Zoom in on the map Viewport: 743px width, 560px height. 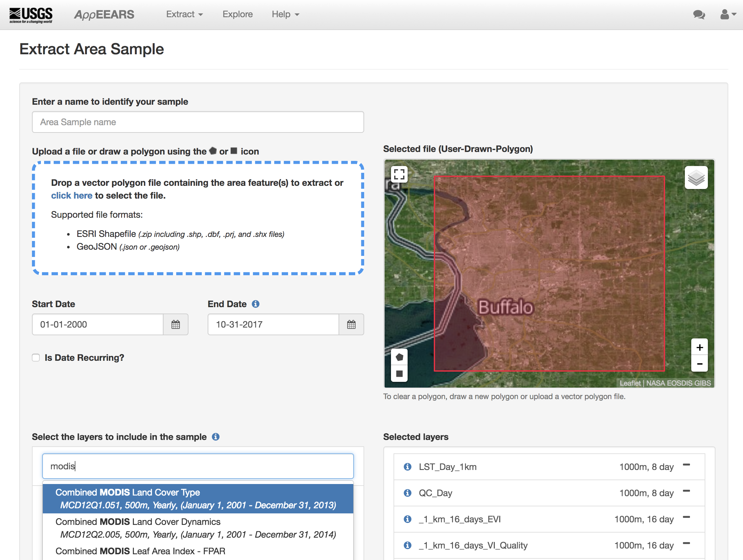[x=699, y=347]
